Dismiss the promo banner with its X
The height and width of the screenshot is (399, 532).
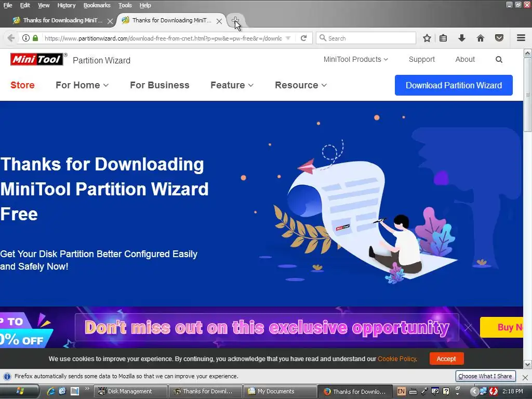click(x=468, y=327)
